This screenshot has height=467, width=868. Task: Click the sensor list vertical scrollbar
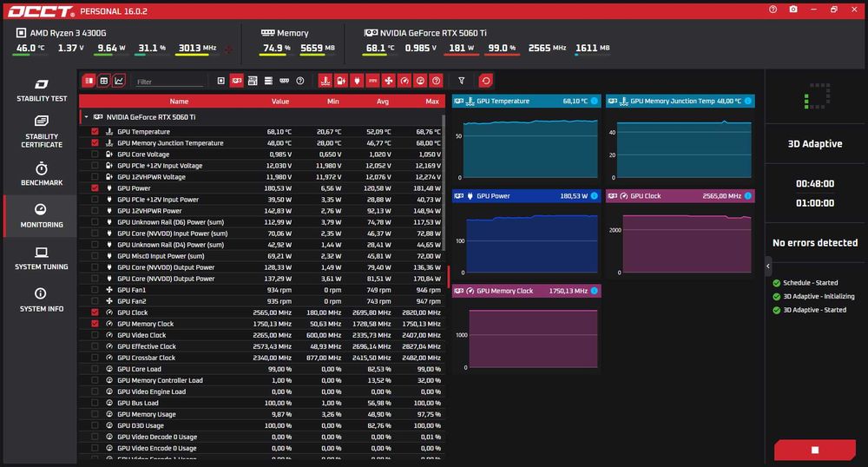[x=444, y=182]
